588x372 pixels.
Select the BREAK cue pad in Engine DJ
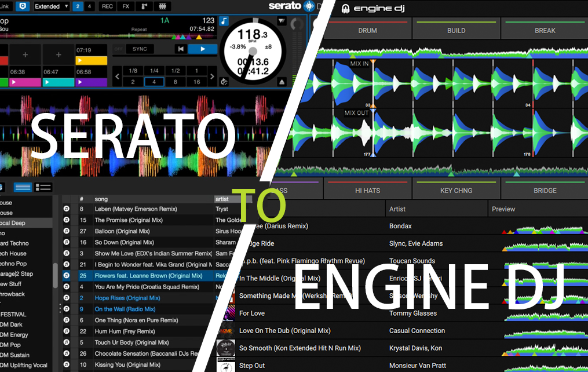point(545,30)
